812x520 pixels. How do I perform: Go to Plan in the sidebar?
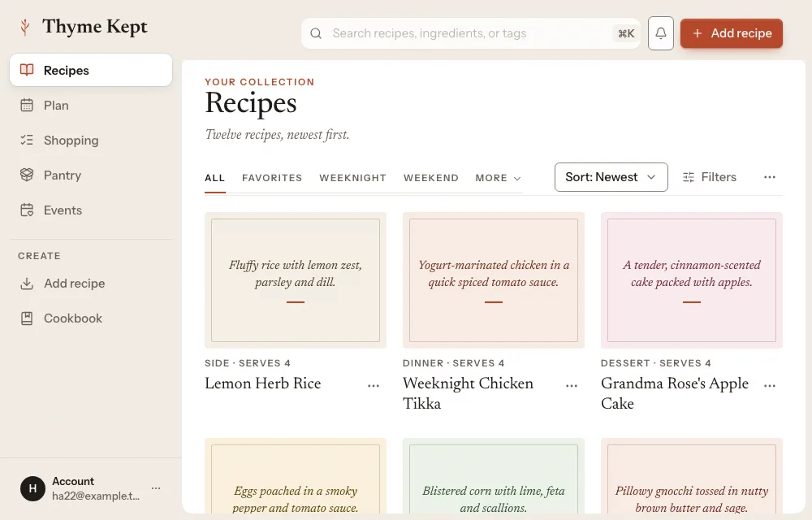coord(91,105)
